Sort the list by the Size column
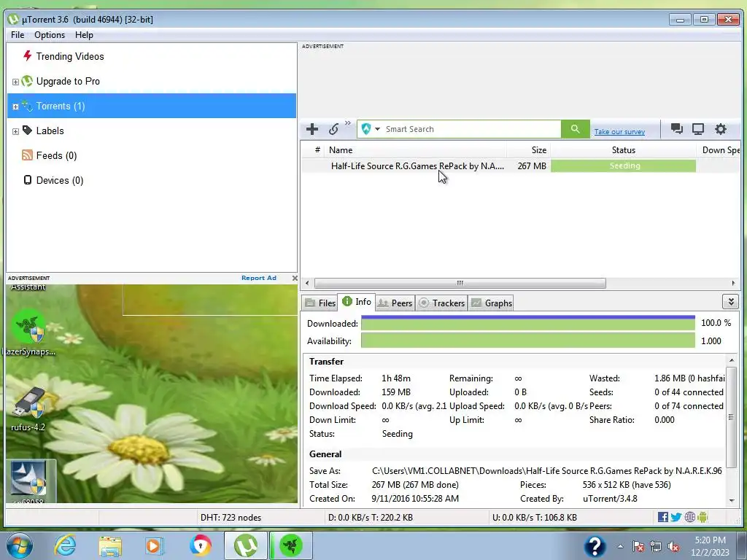Viewport: 747px width, 560px height. (x=528, y=150)
